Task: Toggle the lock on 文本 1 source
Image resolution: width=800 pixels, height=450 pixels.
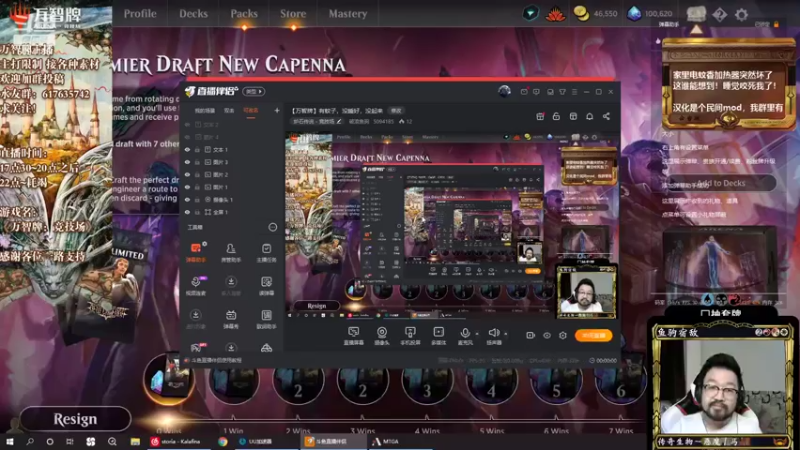Action: (197, 149)
